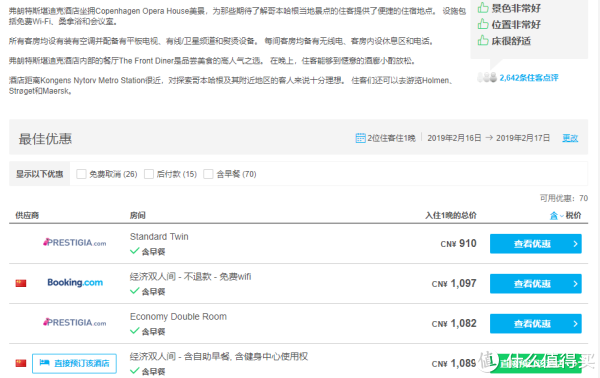600x378 pixels.
Task: Click 查看优惠 for the Economy Double Room
Action: (x=536, y=324)
